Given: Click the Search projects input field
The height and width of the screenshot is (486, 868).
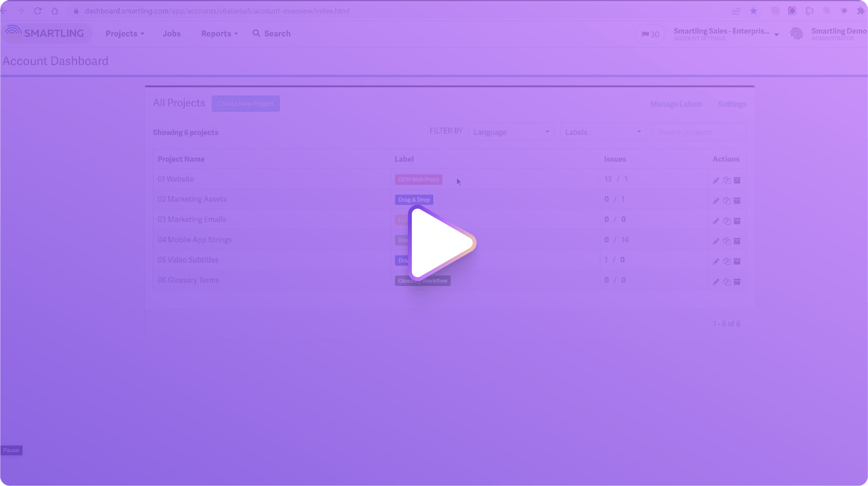Looking at the screenshot, I should 699,132.
